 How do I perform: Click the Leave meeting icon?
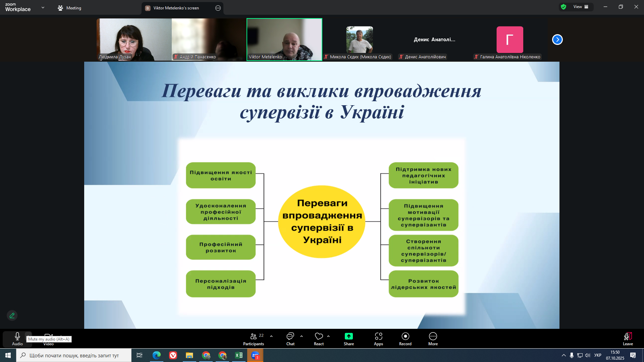pyautogui.click(x=628, y=337)
